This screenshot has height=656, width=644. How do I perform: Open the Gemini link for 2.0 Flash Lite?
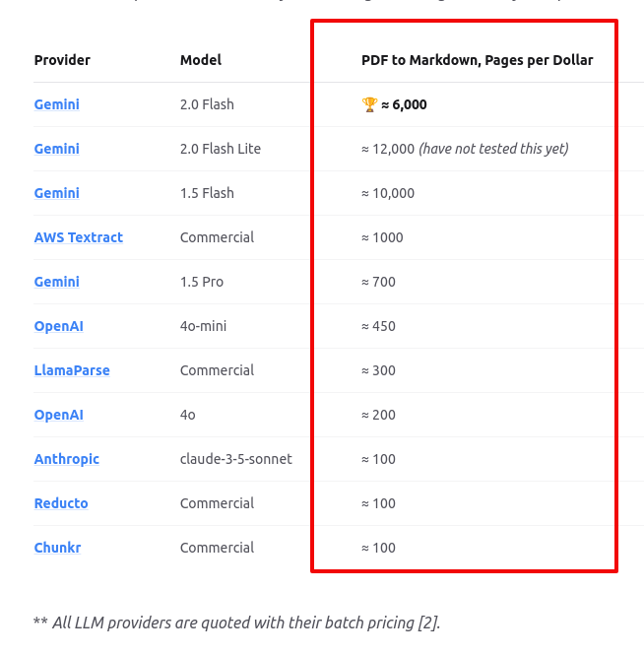point(56,149)
